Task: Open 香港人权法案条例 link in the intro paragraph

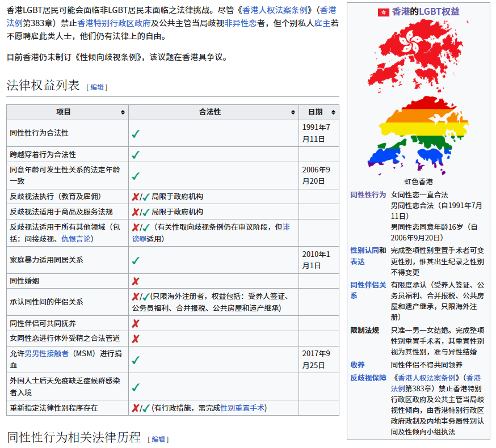Action: click(275, 10)
